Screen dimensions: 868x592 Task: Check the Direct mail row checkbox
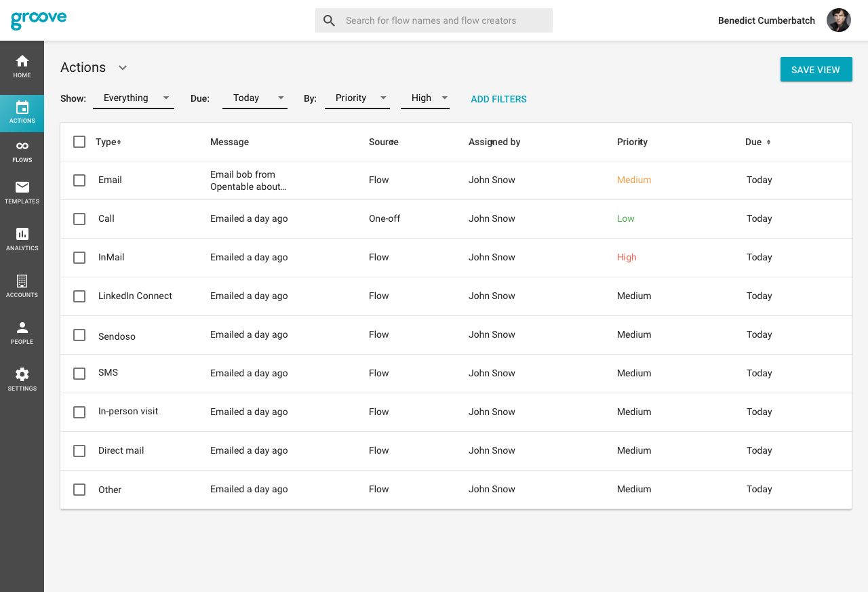(x=79, y=451)
